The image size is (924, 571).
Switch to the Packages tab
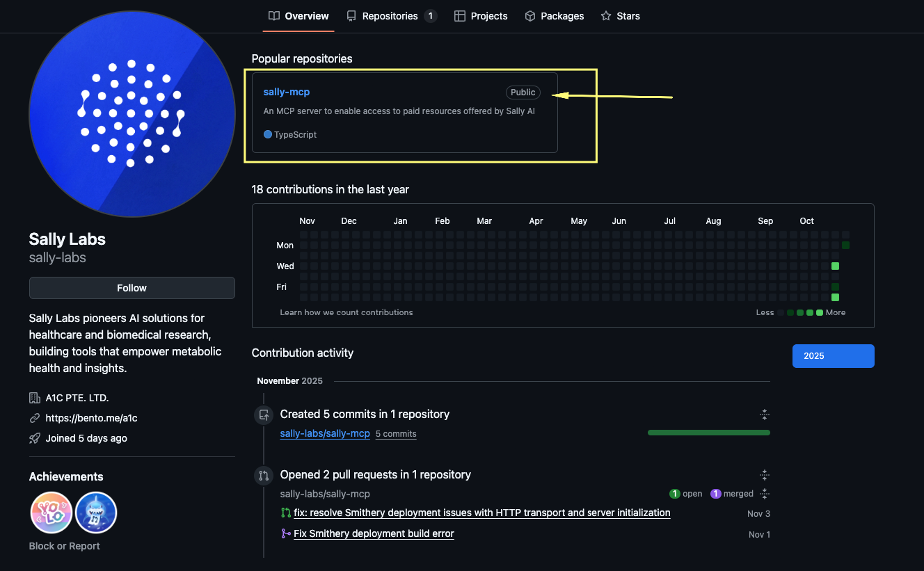555,16
